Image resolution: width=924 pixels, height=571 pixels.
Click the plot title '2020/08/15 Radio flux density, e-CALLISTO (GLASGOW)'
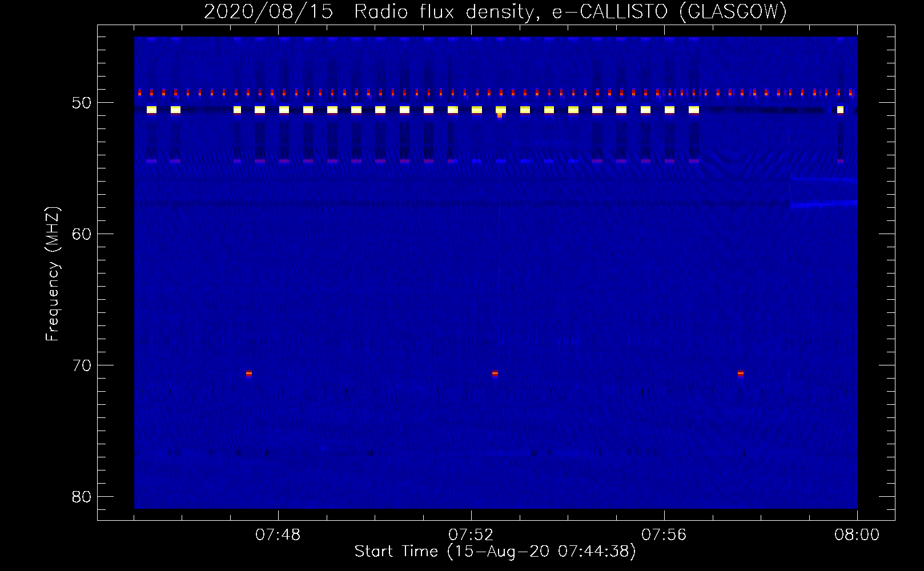[x=495, y=11]
